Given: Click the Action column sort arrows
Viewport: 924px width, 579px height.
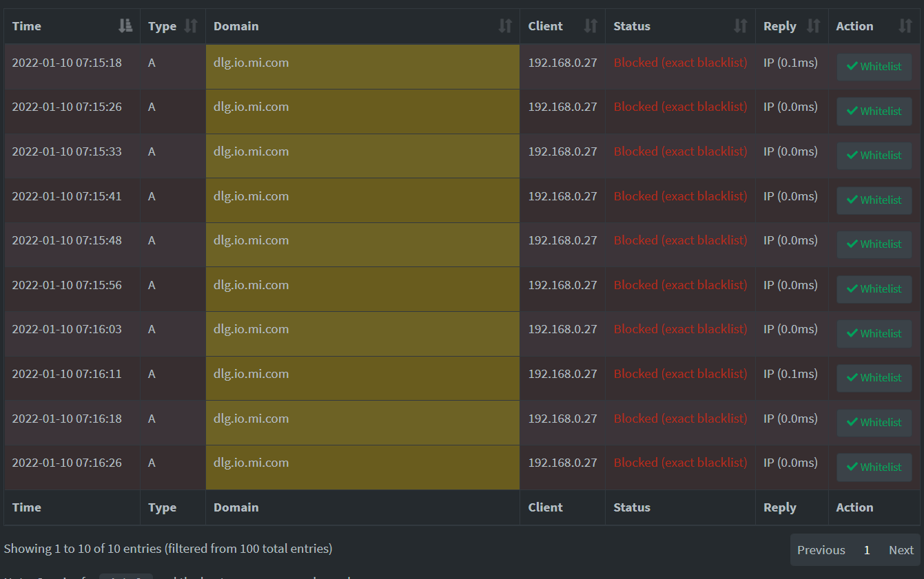Looking at the screenshot, I should point(905,26).
